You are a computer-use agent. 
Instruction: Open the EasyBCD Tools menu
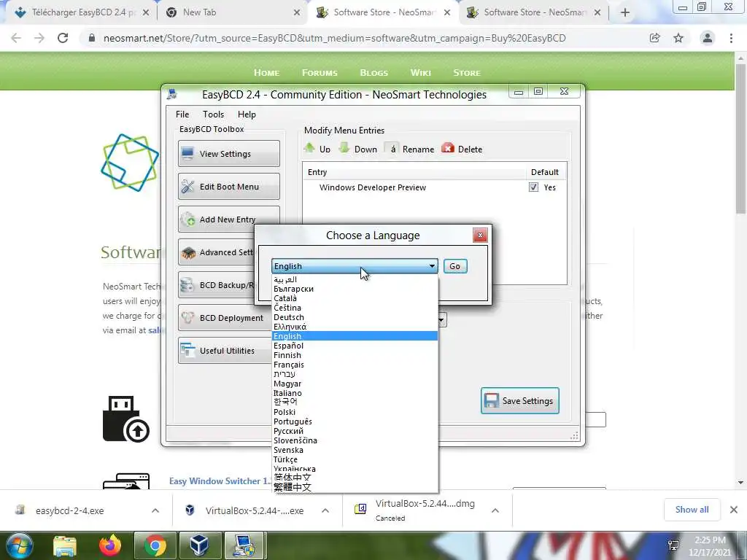pos(213,114)
